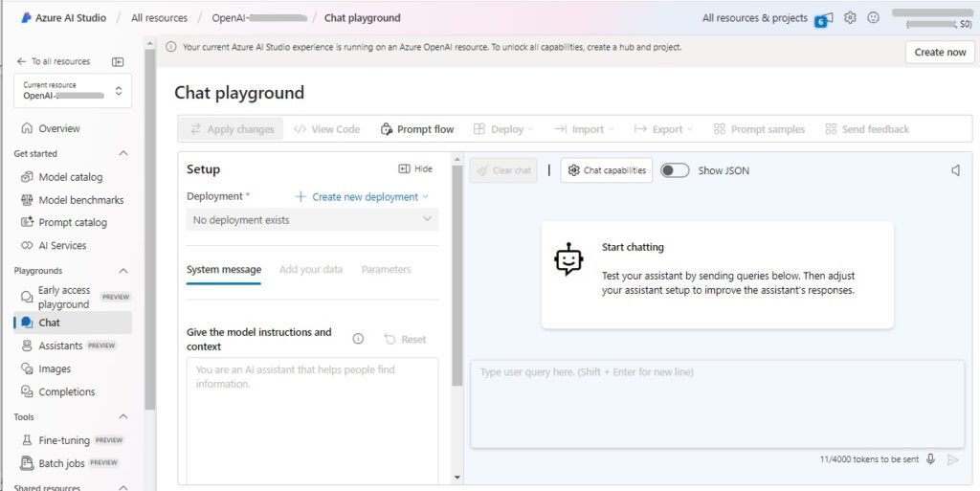Click the Setup scrollbar down arrow
Screen dimensions: 980x491
tap(457, 478)
